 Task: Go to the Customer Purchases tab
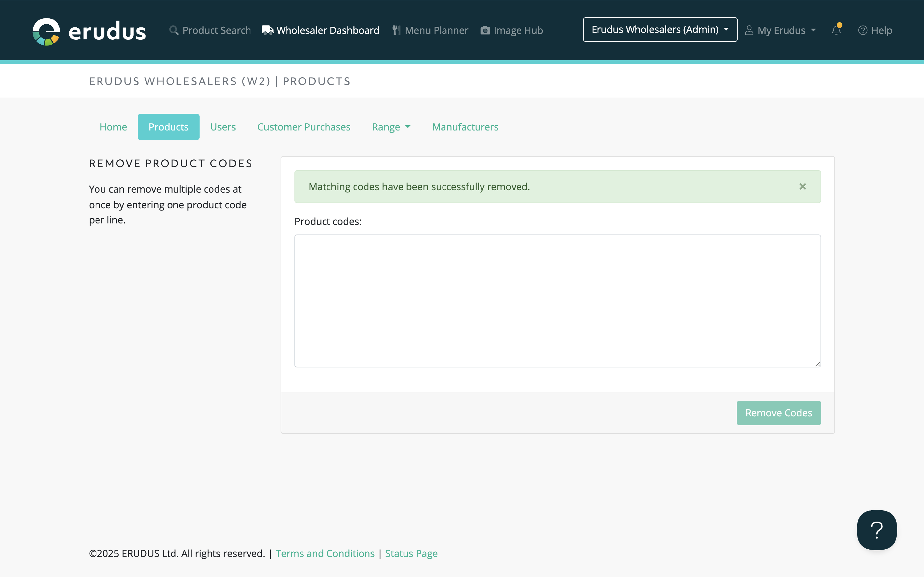point(304,127)
